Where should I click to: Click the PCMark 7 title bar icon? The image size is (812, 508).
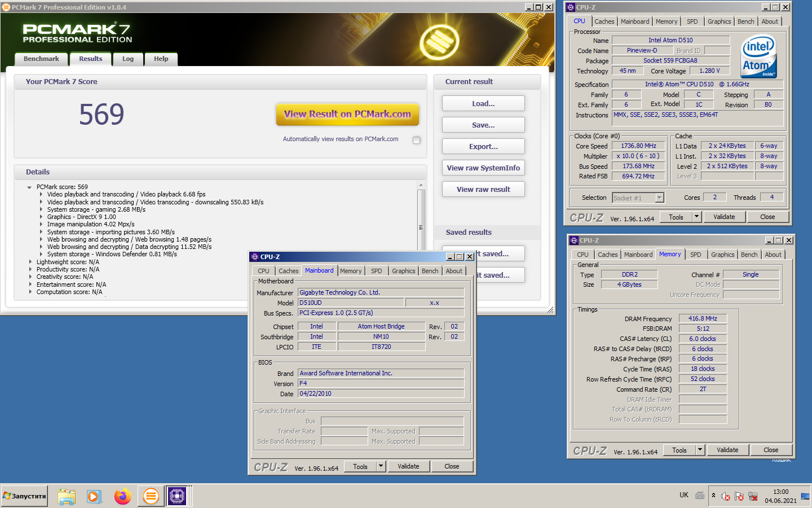coord(6,7)
